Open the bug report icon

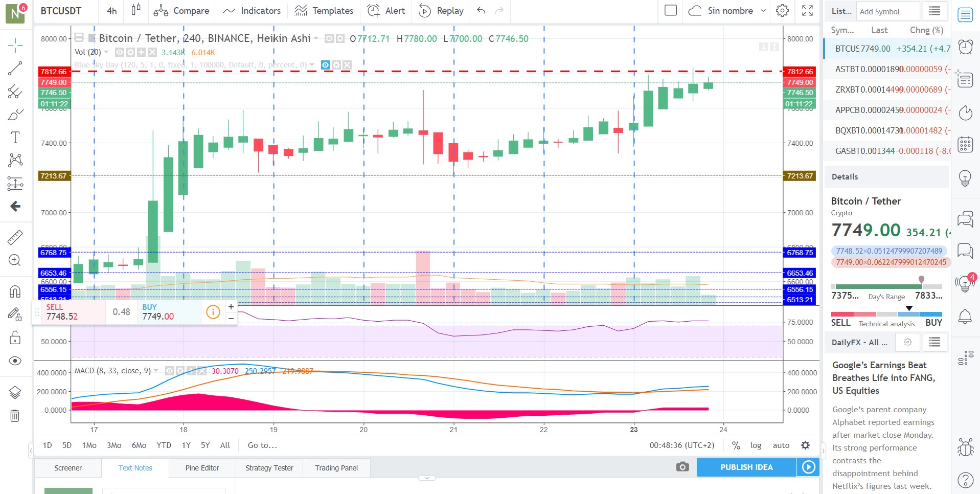click(965, 447)
